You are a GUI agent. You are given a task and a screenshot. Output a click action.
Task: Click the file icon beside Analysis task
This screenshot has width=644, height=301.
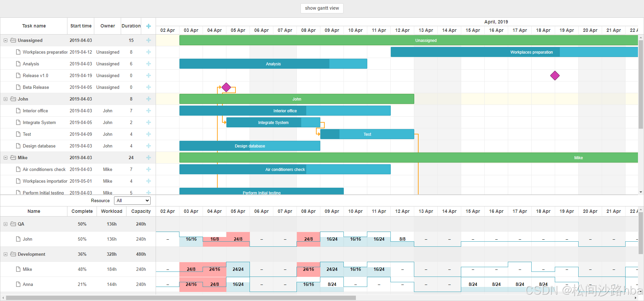click(18, 64)
